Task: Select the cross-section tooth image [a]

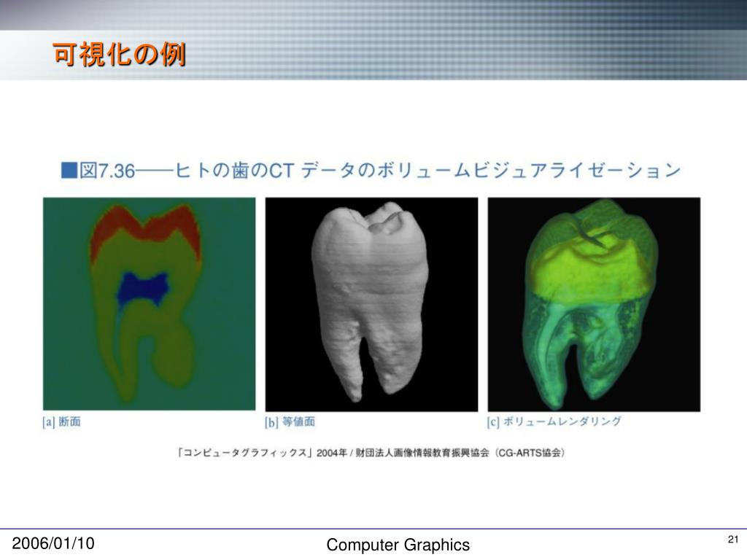Action: tap(149, 304)
